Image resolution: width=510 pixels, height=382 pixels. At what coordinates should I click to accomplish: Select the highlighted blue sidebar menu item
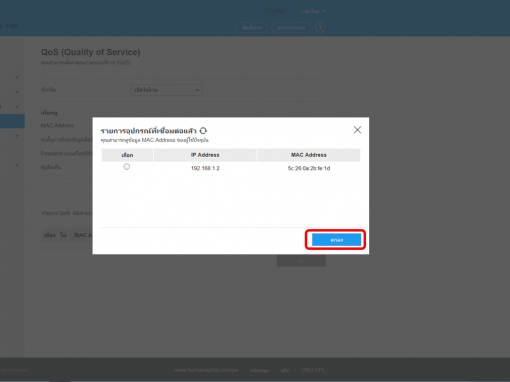click(12, 121)
